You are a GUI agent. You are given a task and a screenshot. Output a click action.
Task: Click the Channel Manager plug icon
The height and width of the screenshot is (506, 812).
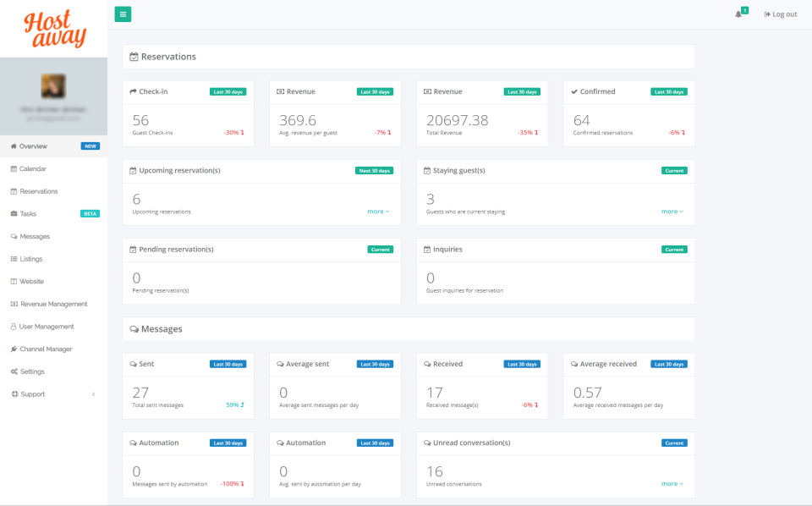tap(14, 349)
